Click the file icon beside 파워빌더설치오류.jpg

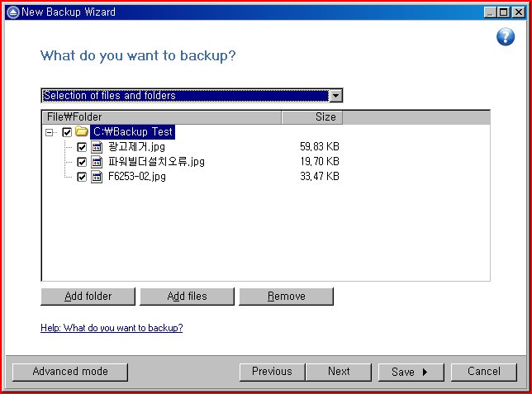pyautogui.click(x=97, y=162)
